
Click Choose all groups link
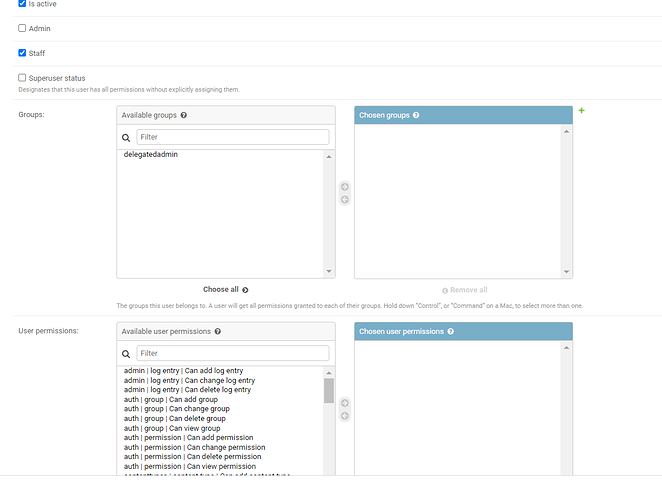pyautogui.click(x=225, y=290)
